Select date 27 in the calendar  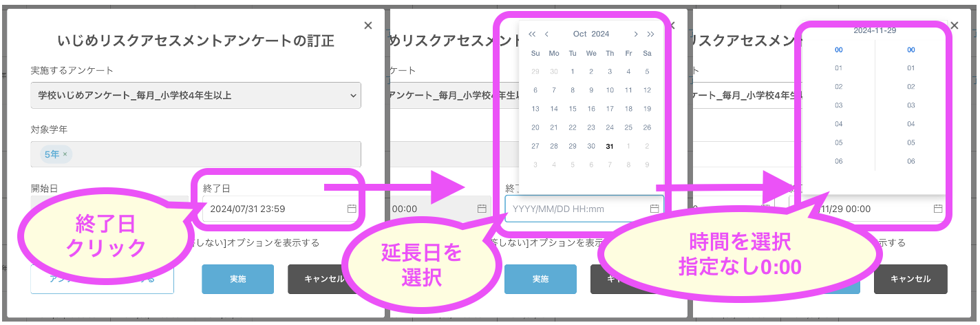[x=535, y=146]
